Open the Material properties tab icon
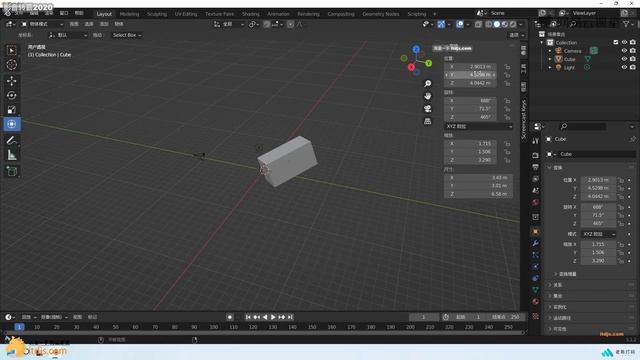The width and height of the screenshot is (640, 360). point(536,302)
